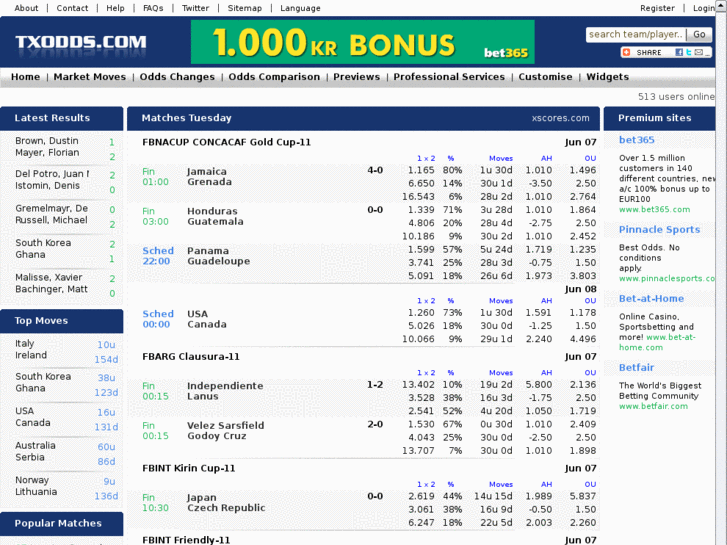This screenshot has width=727, height=545.
Task: Visit www.bet365.com link
Action: (x=654, y=209)
